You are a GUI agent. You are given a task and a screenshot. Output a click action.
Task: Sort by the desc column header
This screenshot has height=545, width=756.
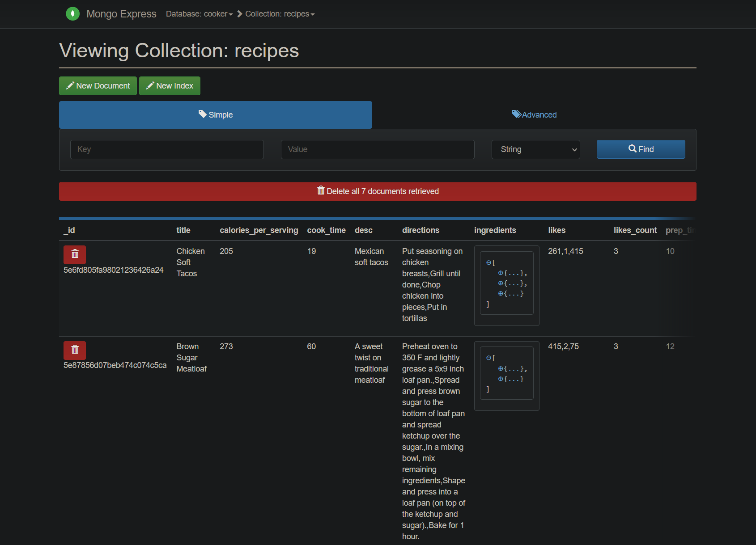click(x=363, y=230)
